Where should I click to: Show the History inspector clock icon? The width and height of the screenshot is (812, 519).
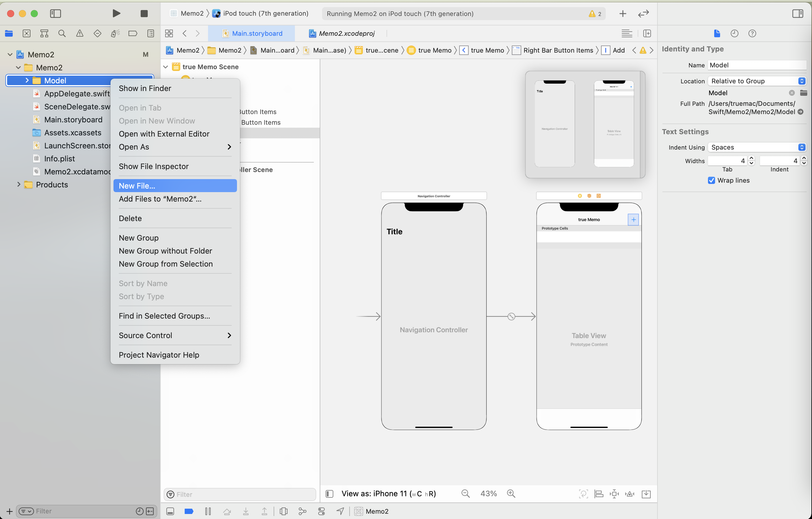pyautogui.click(x=735, y=33)
